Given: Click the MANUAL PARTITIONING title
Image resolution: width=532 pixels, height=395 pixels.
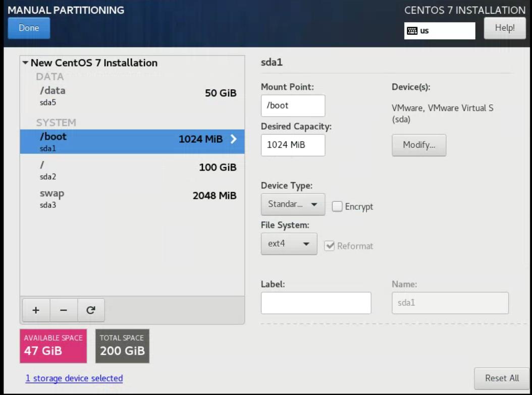Looking at the screenshot, I should tap(66, 10).
